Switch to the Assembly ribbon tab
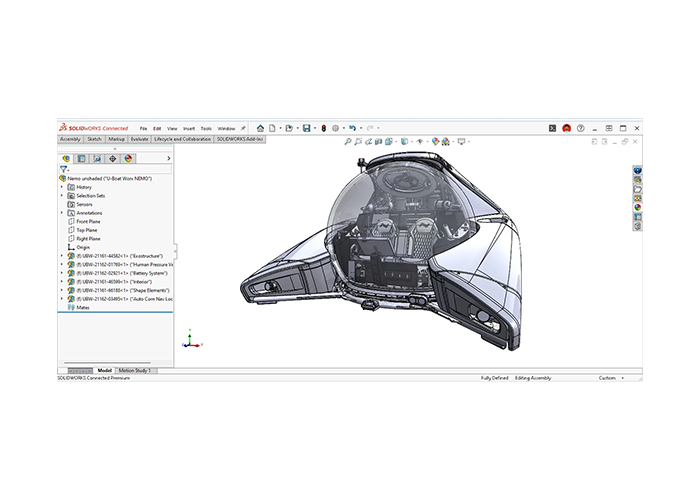700x500 pixels. [70, 139]
